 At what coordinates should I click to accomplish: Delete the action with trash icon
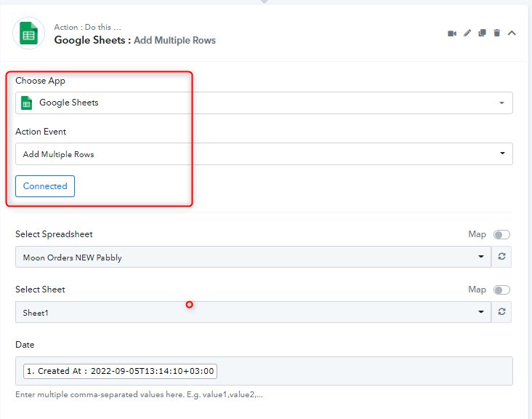point(497,33)
